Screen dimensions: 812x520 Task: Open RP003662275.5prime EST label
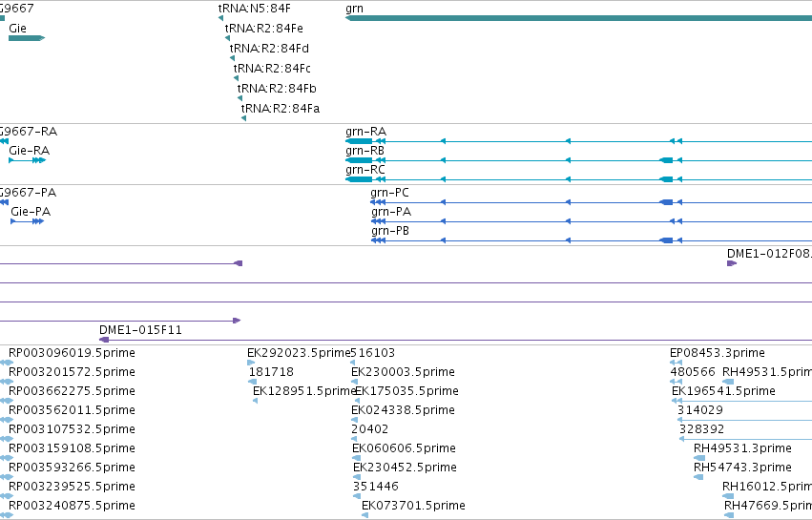(72, 391)
